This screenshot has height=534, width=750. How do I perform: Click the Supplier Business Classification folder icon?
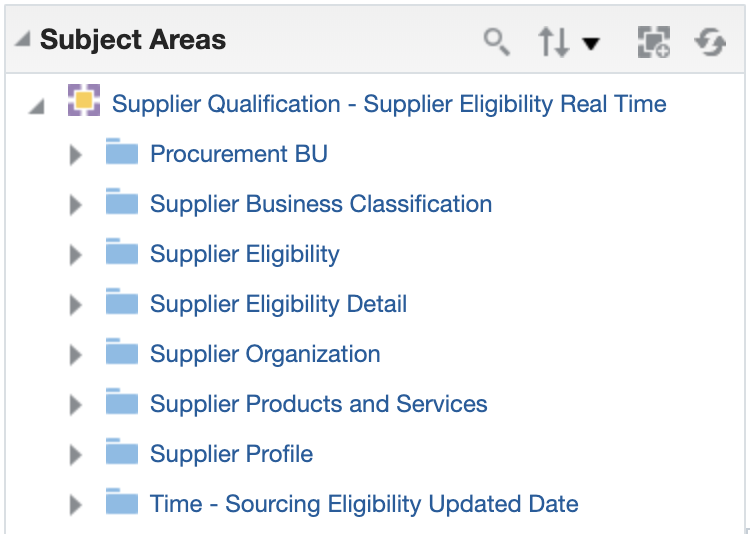121,203
